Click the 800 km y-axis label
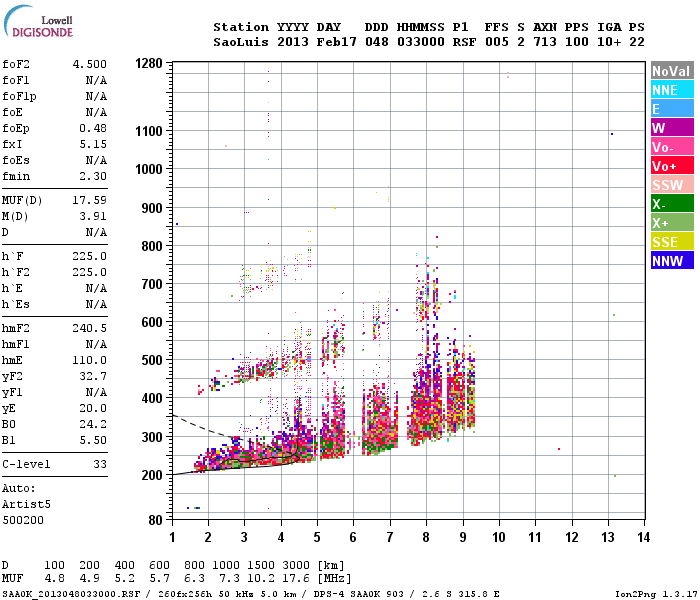The height and width of the screenshot is (600, 700). (x=152, y=246)
